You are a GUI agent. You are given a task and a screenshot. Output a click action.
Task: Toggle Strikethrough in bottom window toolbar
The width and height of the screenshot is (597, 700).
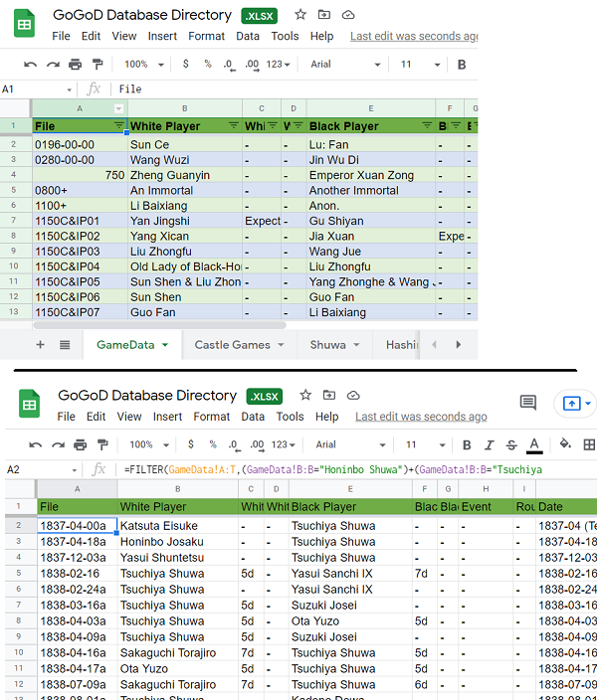[511, 444]
